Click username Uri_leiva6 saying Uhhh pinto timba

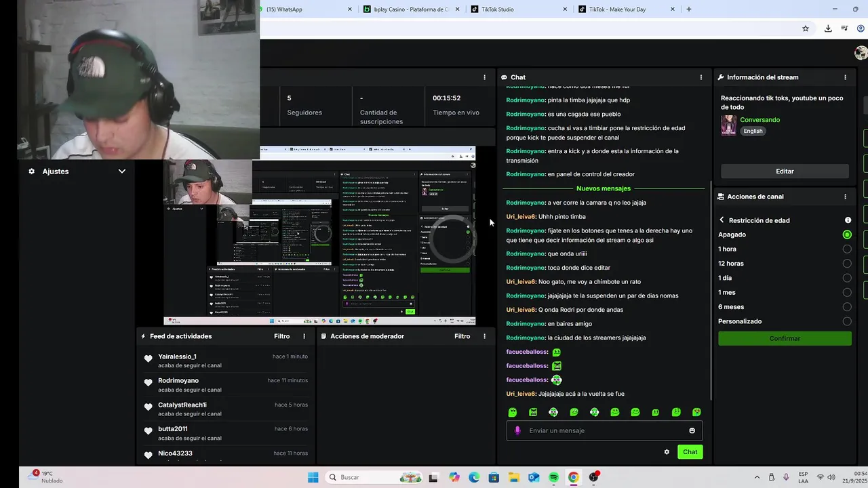click(521, 217)
